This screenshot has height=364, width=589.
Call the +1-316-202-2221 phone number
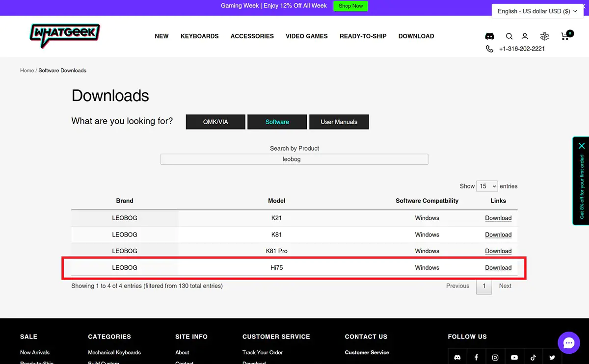tap(522, 49)
